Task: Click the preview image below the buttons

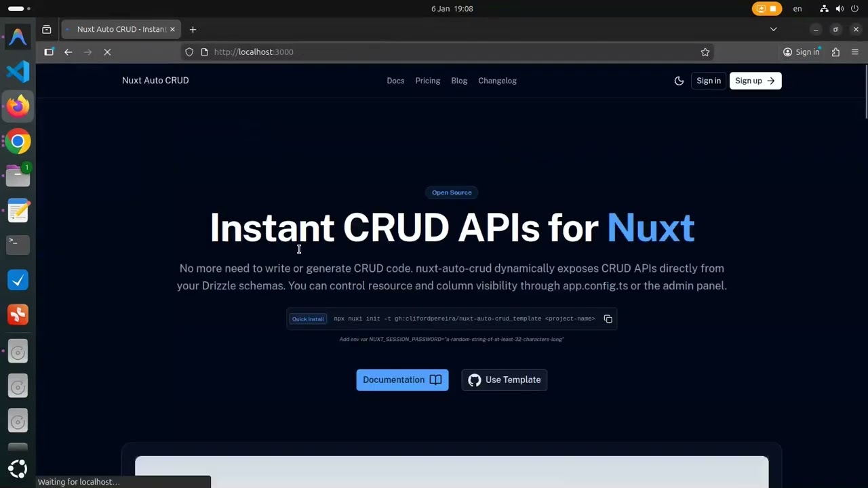Action: pos(452,472)
